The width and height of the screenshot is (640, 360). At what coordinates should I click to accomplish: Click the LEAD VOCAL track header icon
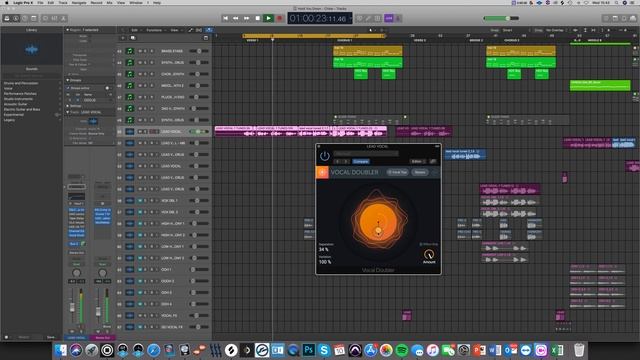point(130,131)
